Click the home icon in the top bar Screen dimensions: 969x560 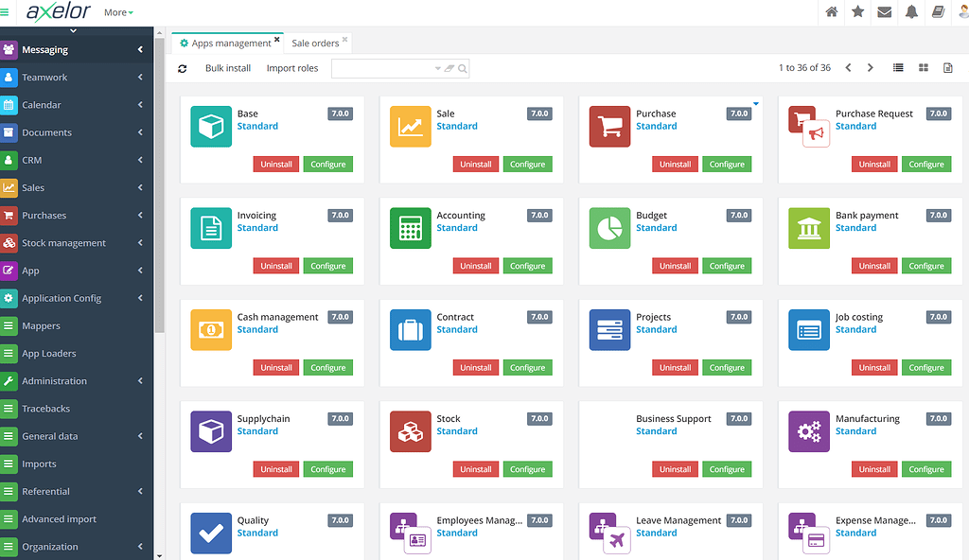click(x=831, y=12)
